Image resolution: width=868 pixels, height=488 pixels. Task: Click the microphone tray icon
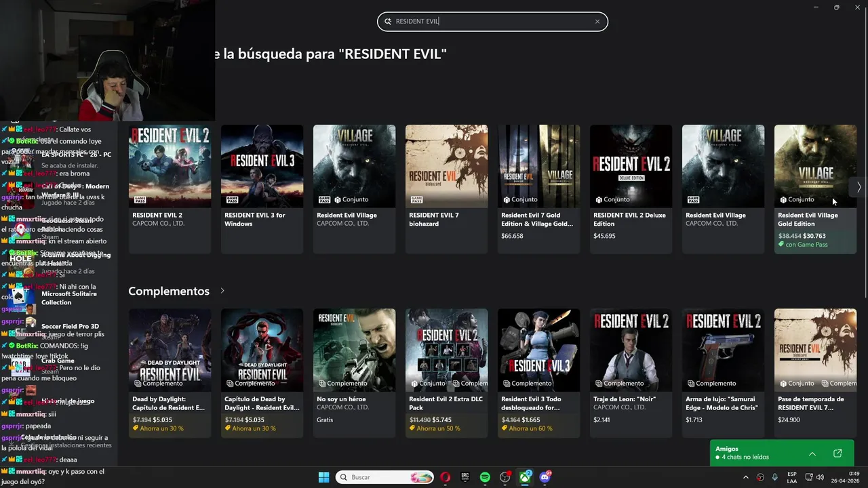click(774, 478)
